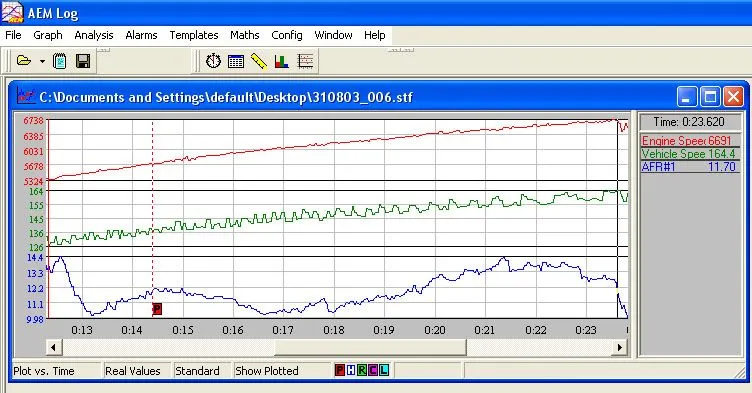
Task: Open the Templates menu
Action: click(194, 35)
